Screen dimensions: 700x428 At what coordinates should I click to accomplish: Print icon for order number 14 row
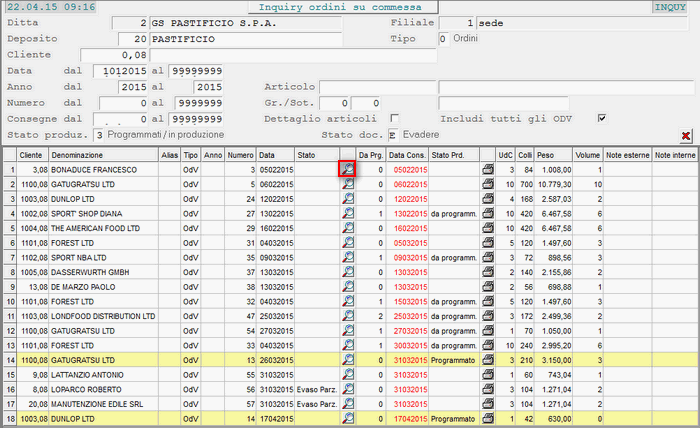coord(488,419)
